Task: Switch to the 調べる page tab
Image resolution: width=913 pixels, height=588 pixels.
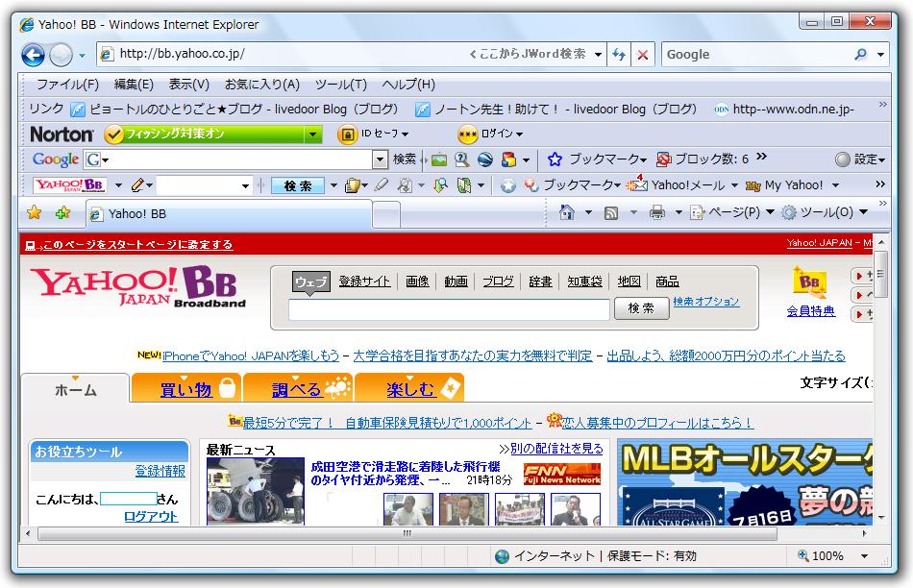Action: [298, 389]
